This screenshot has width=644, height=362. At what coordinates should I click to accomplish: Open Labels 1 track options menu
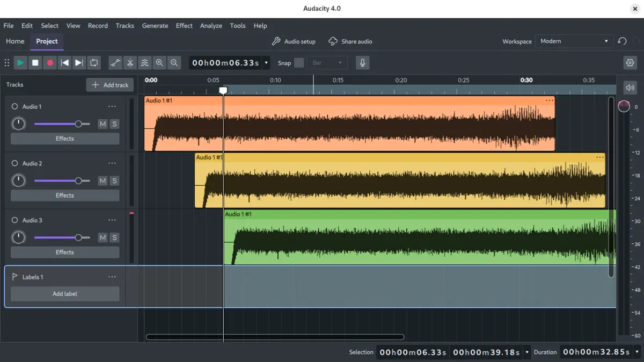click(112, 277)
